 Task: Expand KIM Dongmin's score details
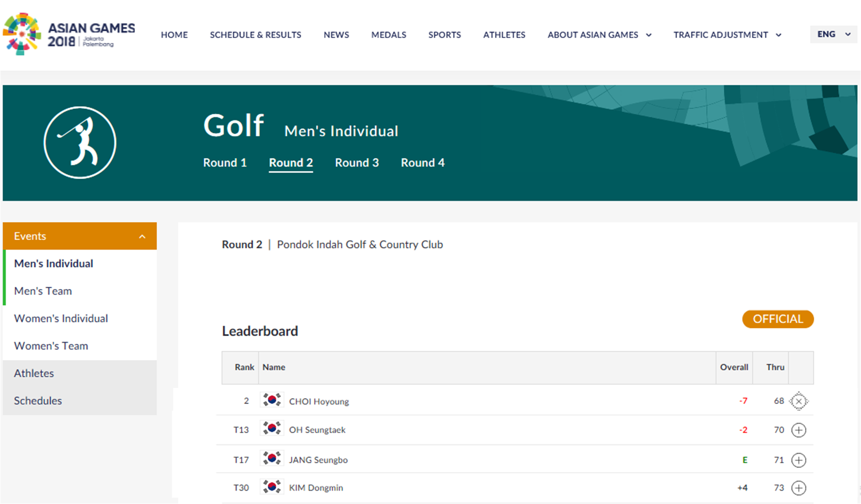pyautogui.click(x=799, y=487)
